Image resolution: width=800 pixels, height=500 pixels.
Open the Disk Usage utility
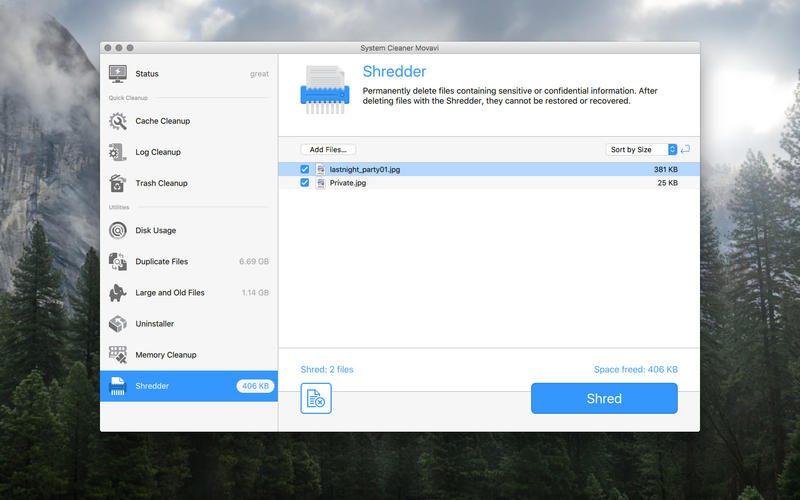[x=189, y=230]
